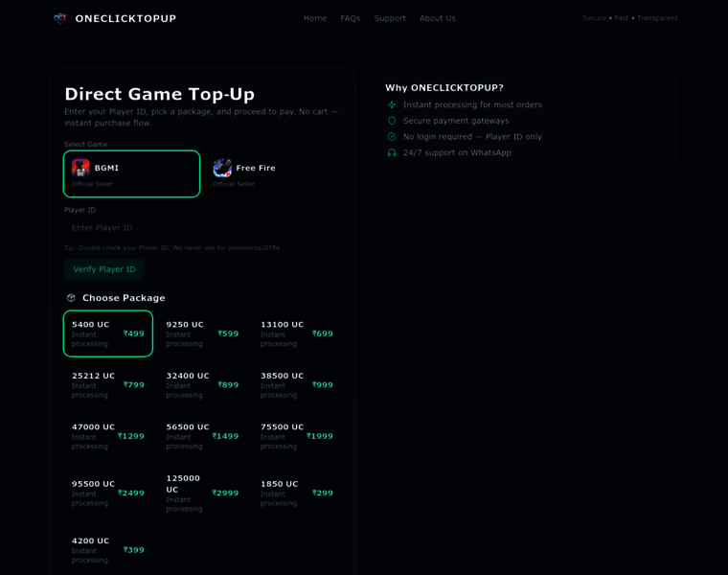Viewport: 728px width, 575px height.
Task: Click the ₹1999 price
Action: (320, 436)
